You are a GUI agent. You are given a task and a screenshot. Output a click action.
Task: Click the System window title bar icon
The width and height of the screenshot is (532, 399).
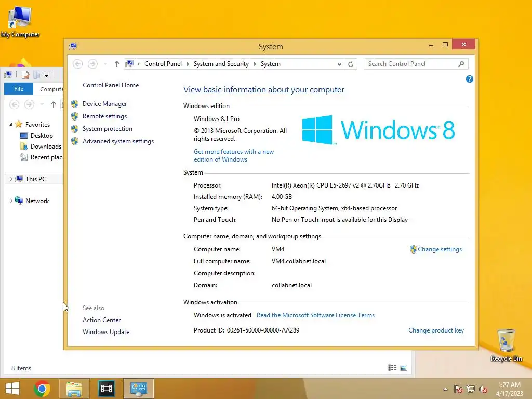(x=73, y=46)
